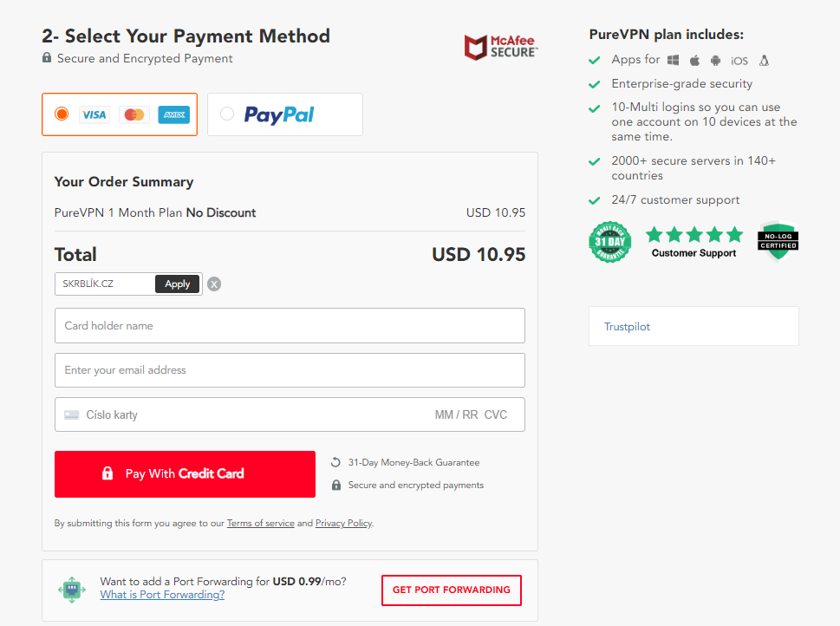Remove the coupon with the X icon

214,284
